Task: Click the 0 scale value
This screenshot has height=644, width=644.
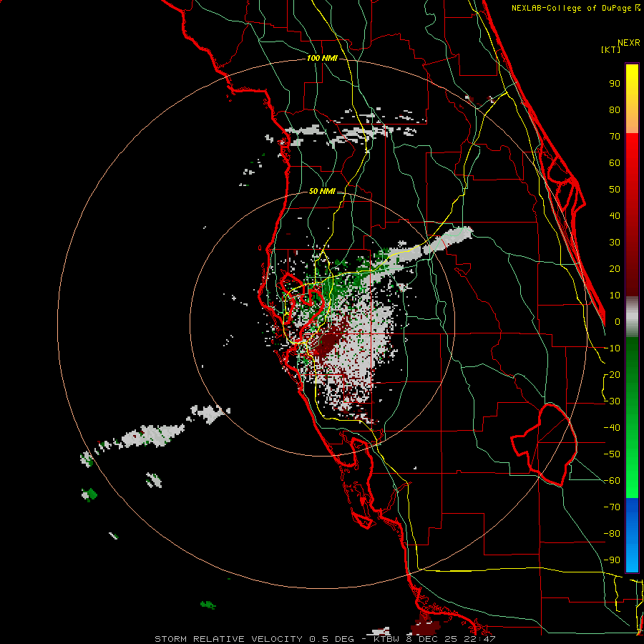Action: coord(618,322)
